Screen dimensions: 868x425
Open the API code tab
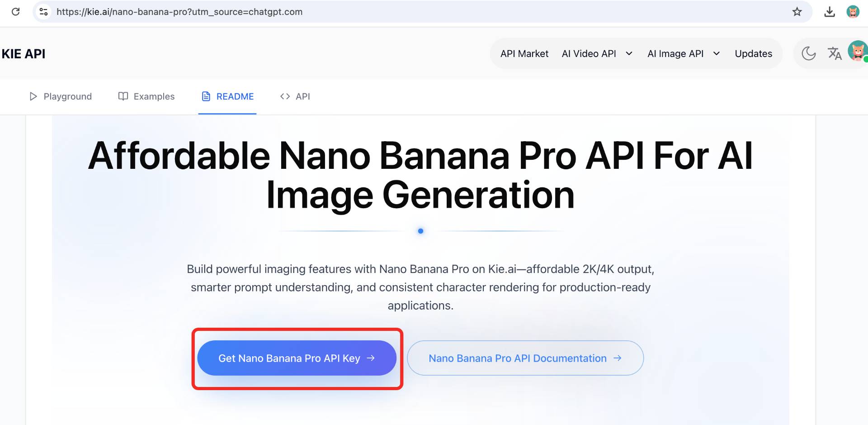(x=295, y=96)
